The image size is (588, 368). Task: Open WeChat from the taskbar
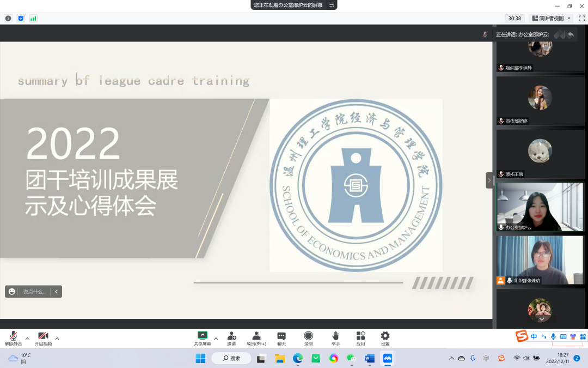coord(352,359)
